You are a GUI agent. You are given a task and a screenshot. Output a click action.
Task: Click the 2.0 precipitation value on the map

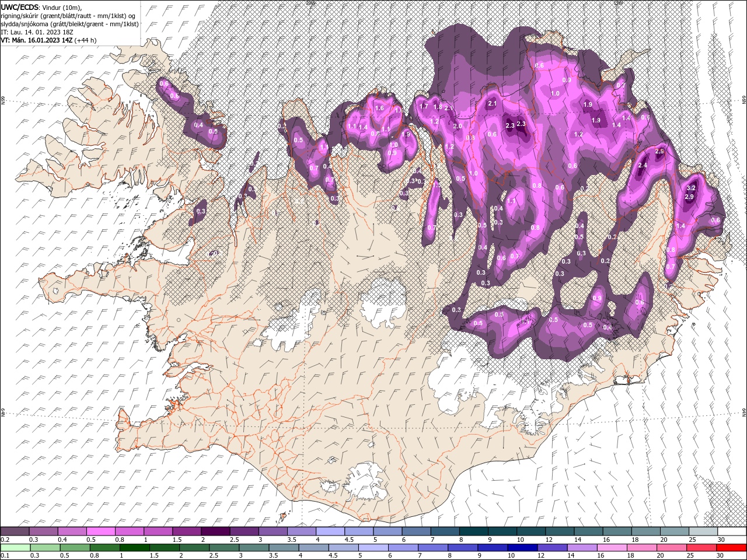click(x=458, y=126)
